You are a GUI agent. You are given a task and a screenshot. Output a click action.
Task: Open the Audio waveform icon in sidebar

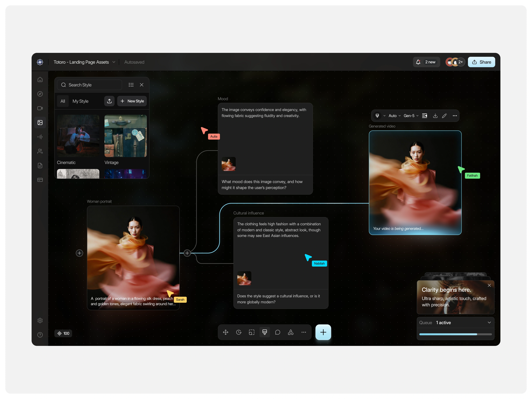point(40,137)
